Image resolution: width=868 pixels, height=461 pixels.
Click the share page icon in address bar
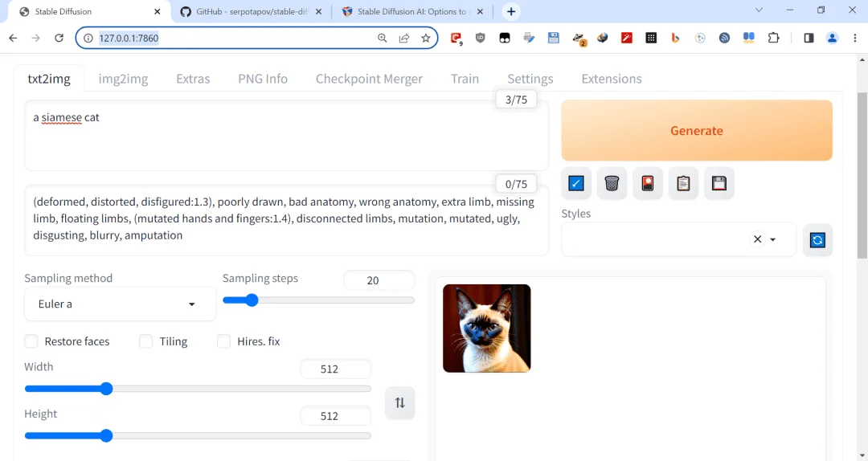[x=404, y=39]
